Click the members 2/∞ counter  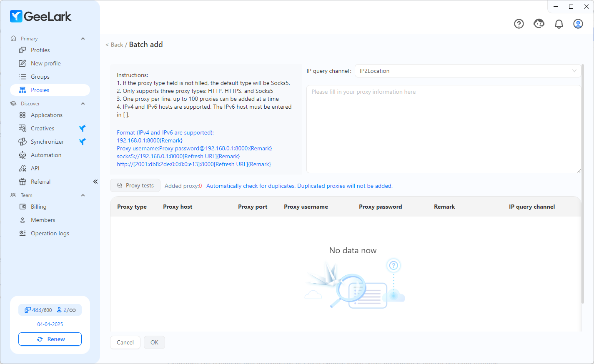tap(66, 310)
